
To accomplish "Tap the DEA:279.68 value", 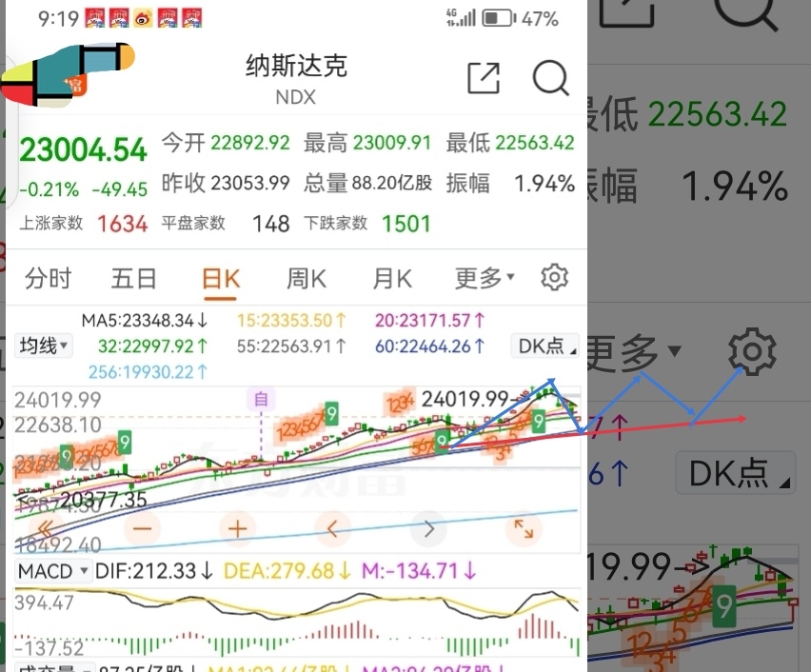I will (287, 571).
